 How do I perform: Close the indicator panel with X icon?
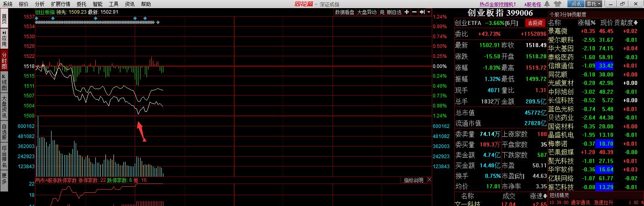[x=429, y=180]
